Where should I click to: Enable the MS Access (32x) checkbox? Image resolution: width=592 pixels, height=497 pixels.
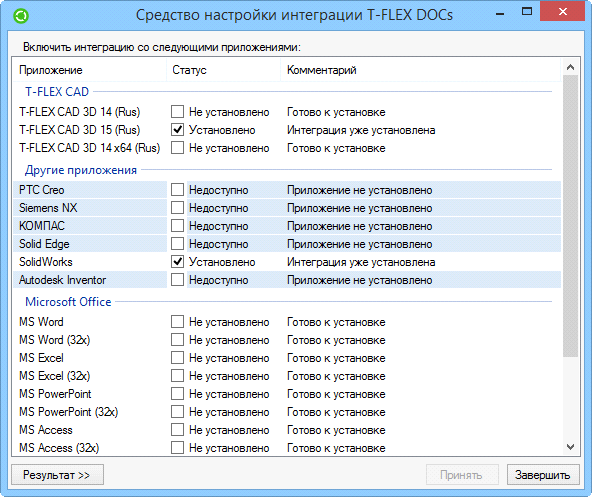point(177,448)
